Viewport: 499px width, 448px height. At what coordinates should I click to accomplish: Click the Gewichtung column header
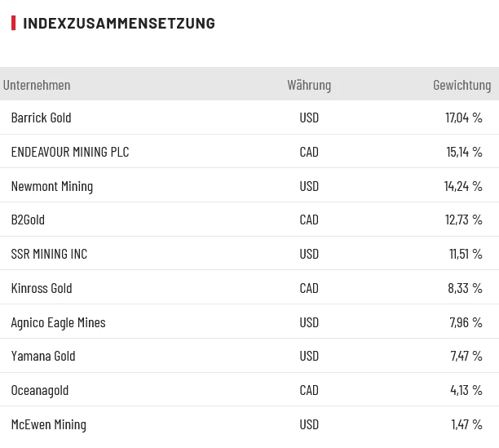click(461, 85)
